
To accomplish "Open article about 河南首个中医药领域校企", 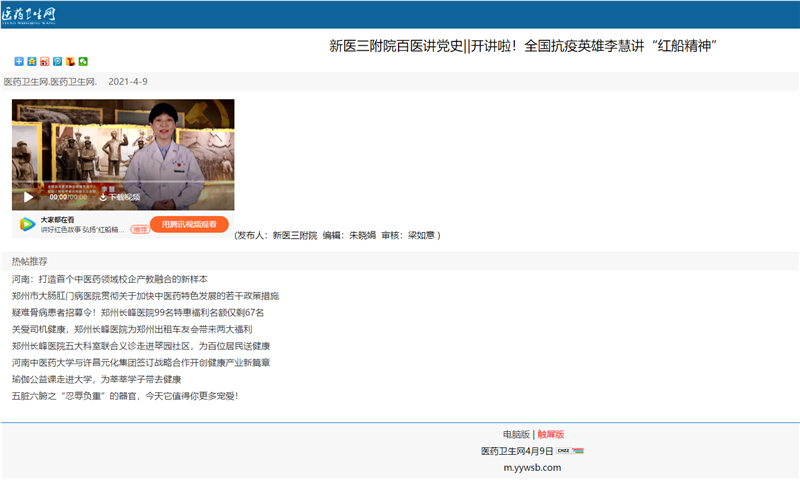I will coord(110,279).
